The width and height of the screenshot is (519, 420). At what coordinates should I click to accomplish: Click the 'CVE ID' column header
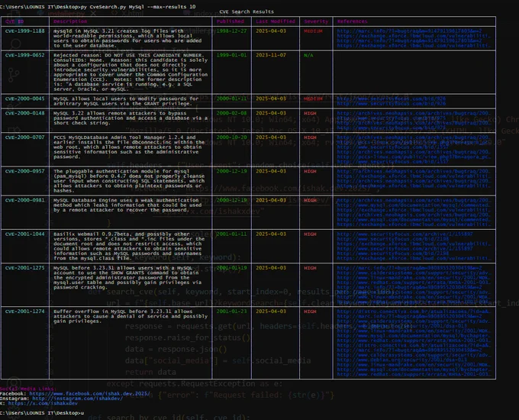coord(15,21)
